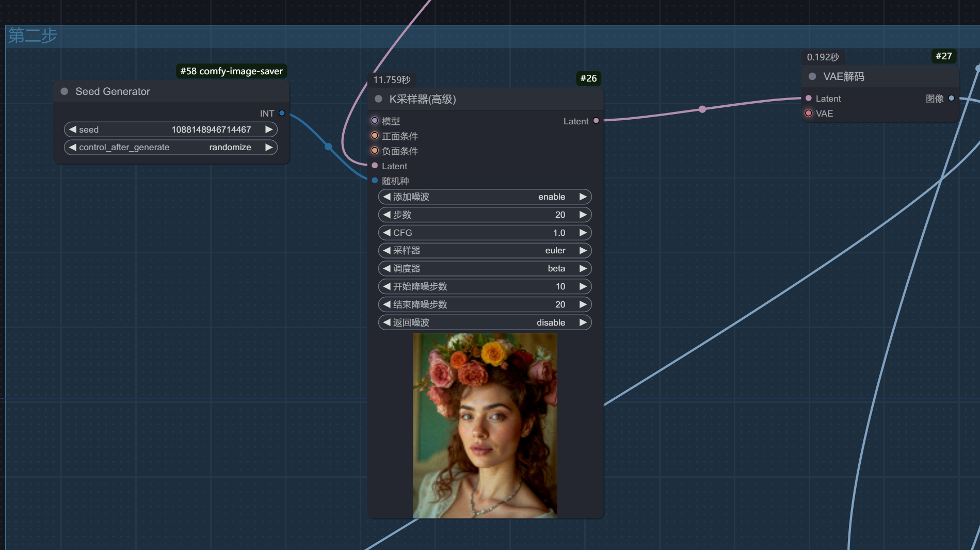Collapse the K采样器(高级) node via its dot
This screenshot has width=980, height=550.
378,99
